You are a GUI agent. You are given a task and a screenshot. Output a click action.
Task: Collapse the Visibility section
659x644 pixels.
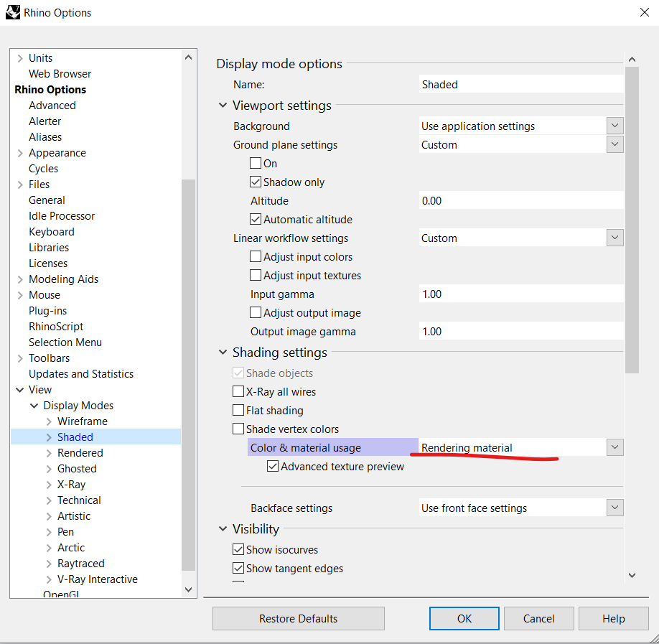(x=223, y=529)
